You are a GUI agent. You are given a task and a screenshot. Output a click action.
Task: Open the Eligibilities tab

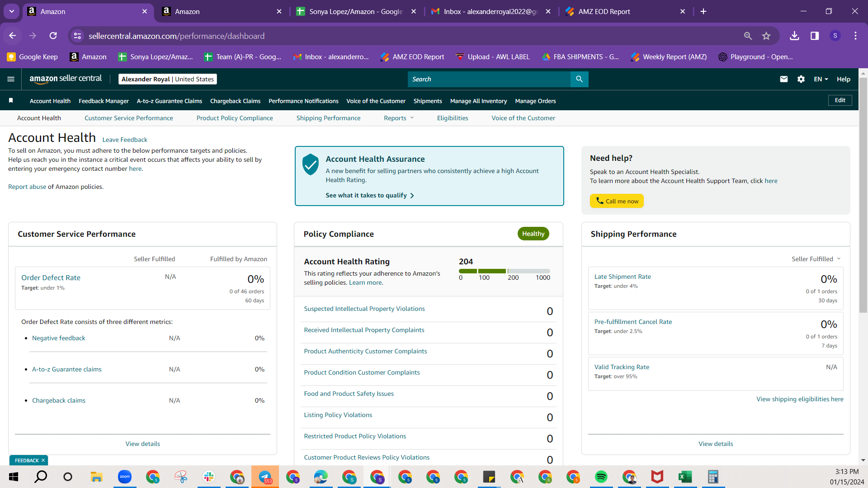(x=453, y=118)
